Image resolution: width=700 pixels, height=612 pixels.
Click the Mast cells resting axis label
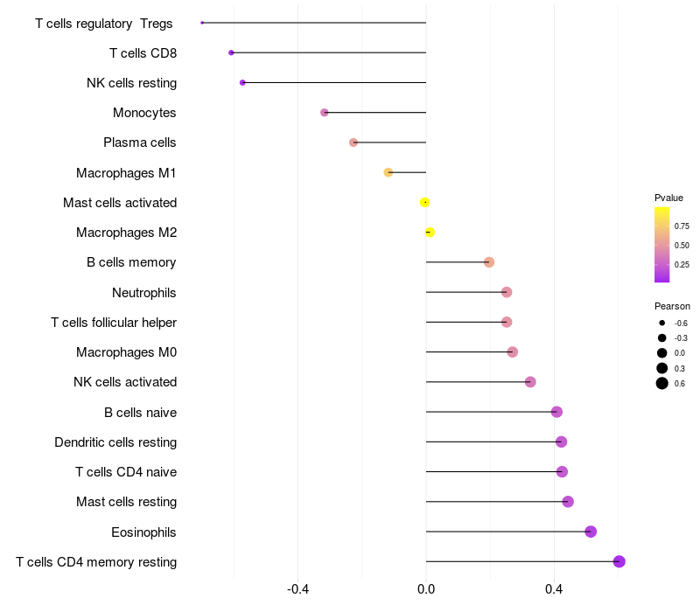pyautogui.click(x=127, y=502)
